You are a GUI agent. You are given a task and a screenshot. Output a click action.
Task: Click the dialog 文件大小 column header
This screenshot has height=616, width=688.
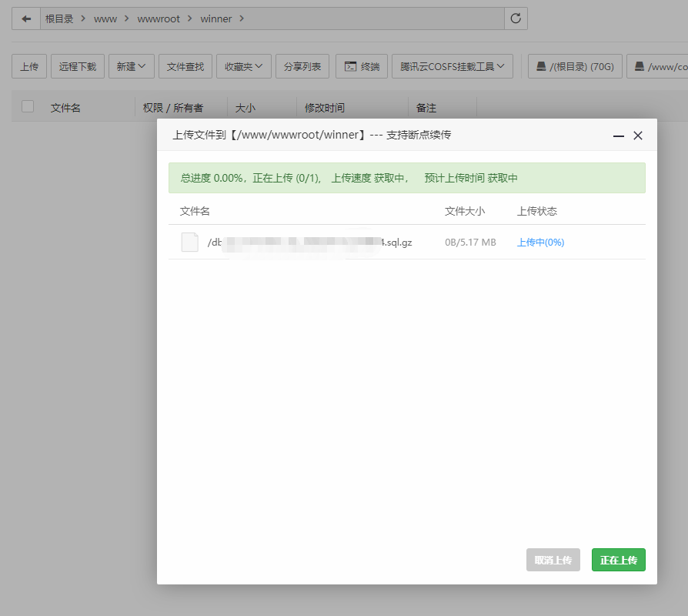point(465,211)
